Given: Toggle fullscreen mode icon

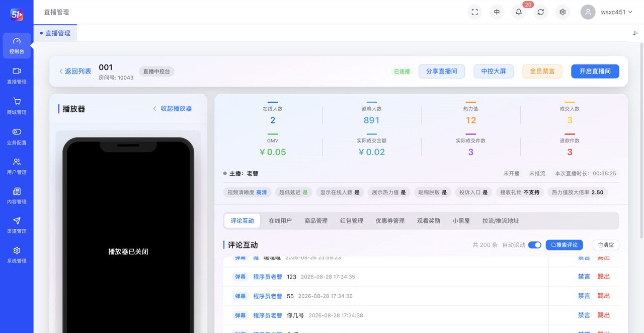Looking at the screenshot, I should [474, 12].
